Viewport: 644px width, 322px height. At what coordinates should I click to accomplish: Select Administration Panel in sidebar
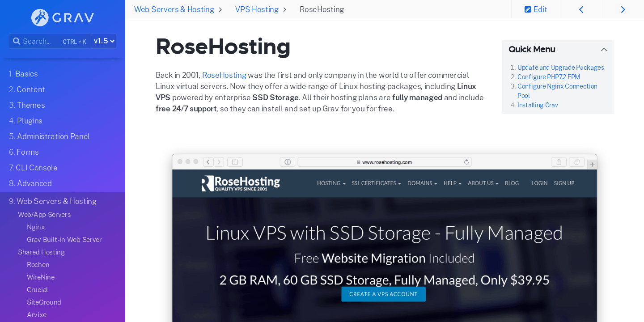49,136
